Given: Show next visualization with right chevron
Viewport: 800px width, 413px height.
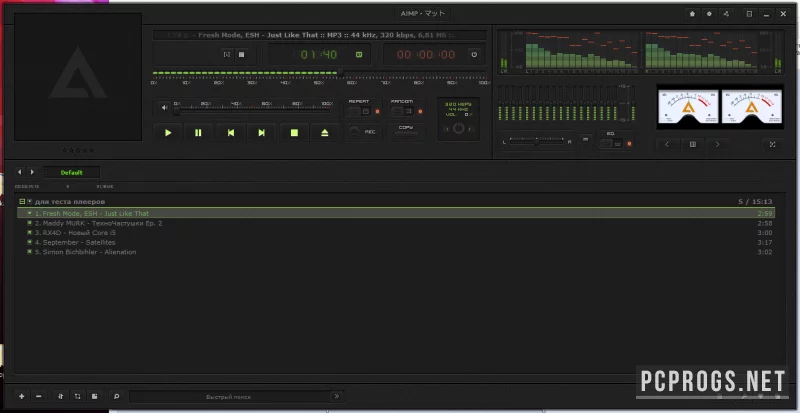Looking at the screenshot, I should 717,144.
